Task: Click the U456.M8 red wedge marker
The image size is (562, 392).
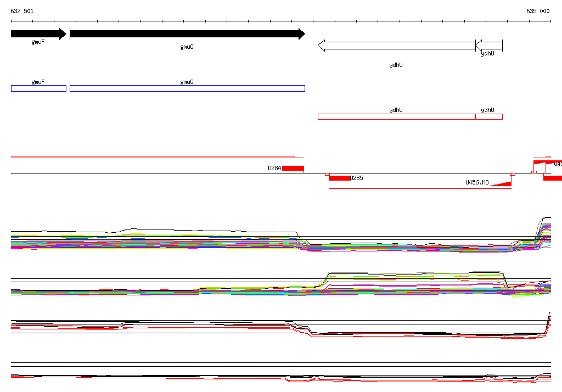Action: [x=501, y=184]
